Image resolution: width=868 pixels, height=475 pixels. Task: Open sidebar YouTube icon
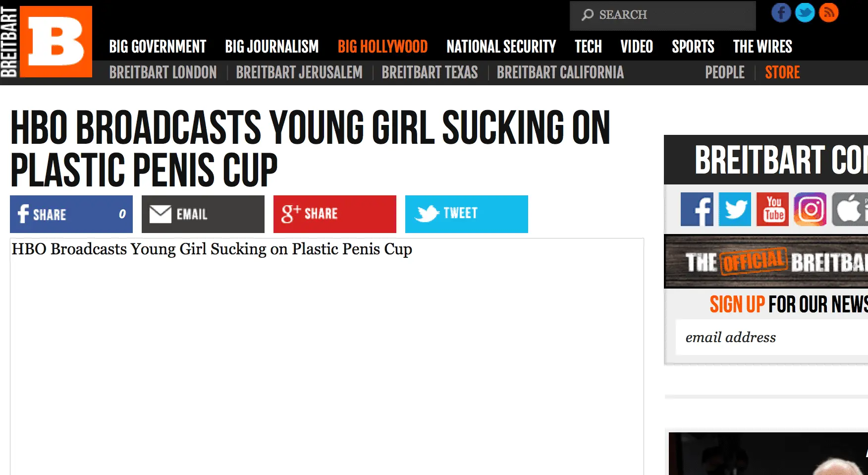(773, 209)
